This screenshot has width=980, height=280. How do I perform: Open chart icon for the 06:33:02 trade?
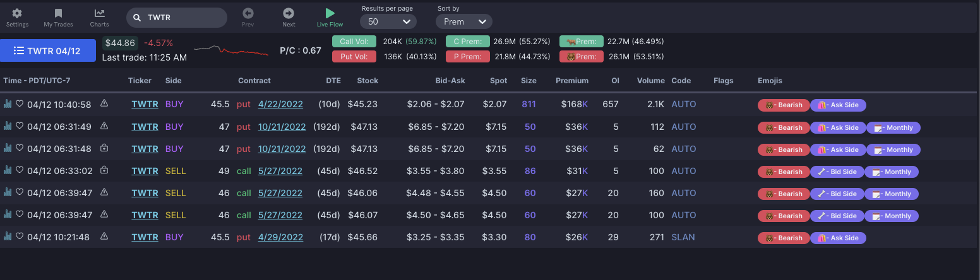click(8, 170)
